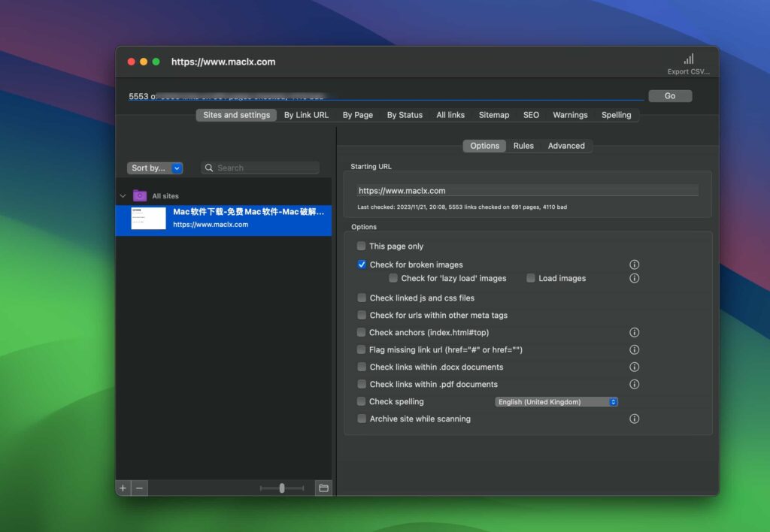Open the Advanced settings tab
The width and height of the screenshot is (770, 532).
(x=566, y=146)
